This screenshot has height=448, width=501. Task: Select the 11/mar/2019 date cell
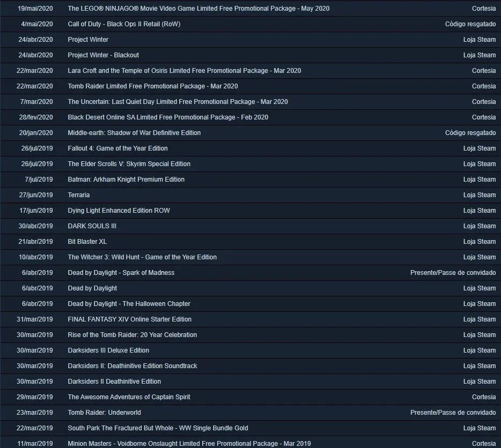pyautogui.click(x=35, y=444)
